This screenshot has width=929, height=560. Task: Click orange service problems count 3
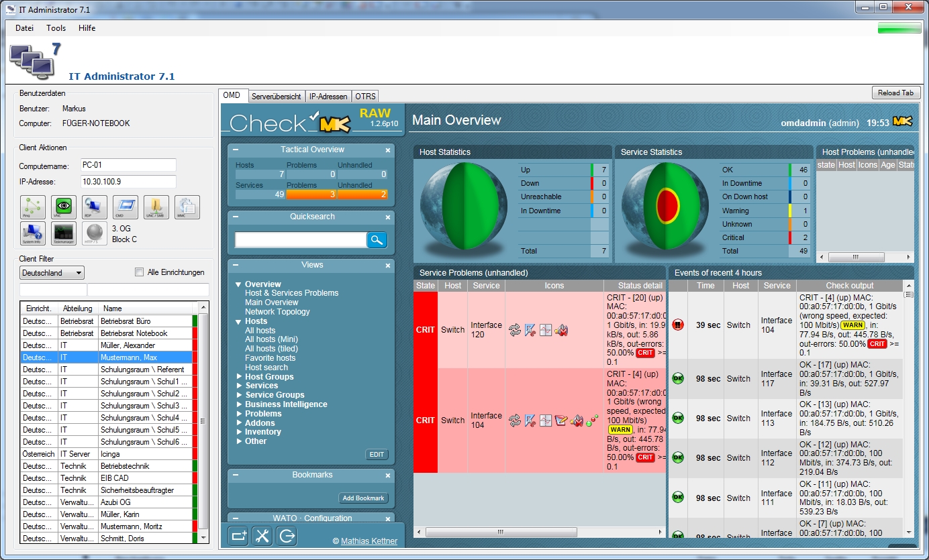pos(311,194)
